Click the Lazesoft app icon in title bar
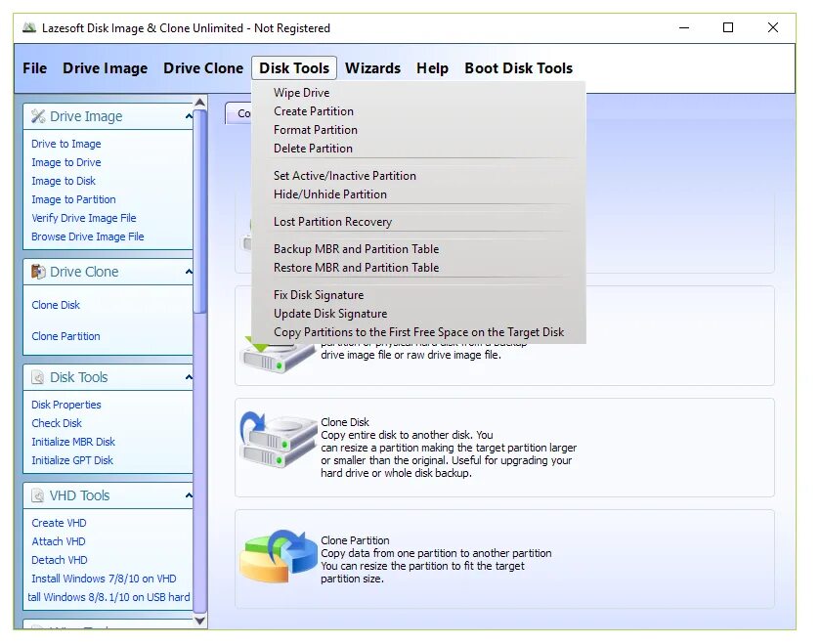 click(x=29, y=27)
